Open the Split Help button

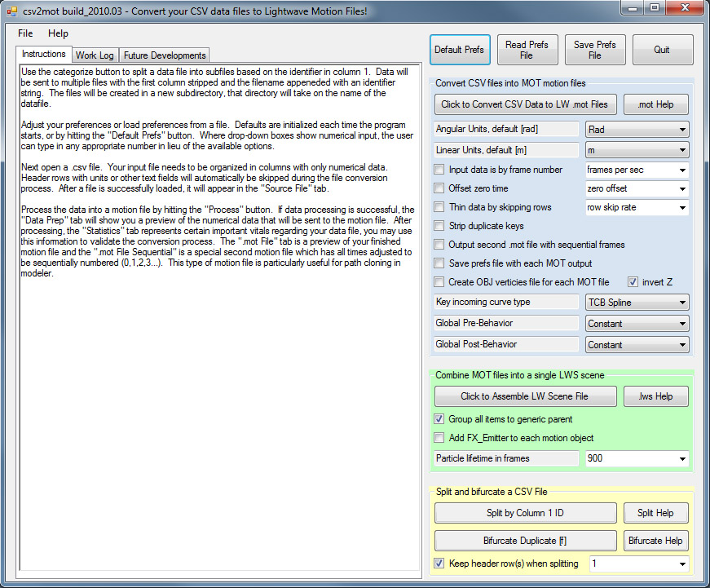[655, 513]
